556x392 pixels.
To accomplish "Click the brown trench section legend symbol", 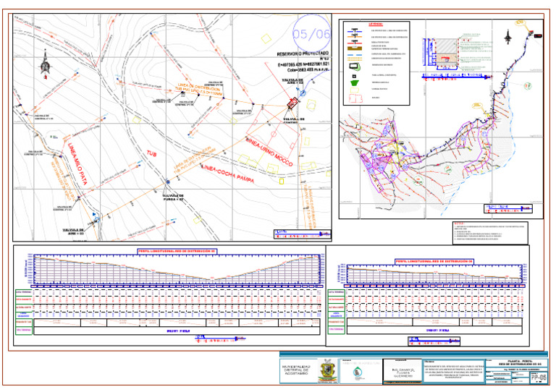I will (355, 48).
